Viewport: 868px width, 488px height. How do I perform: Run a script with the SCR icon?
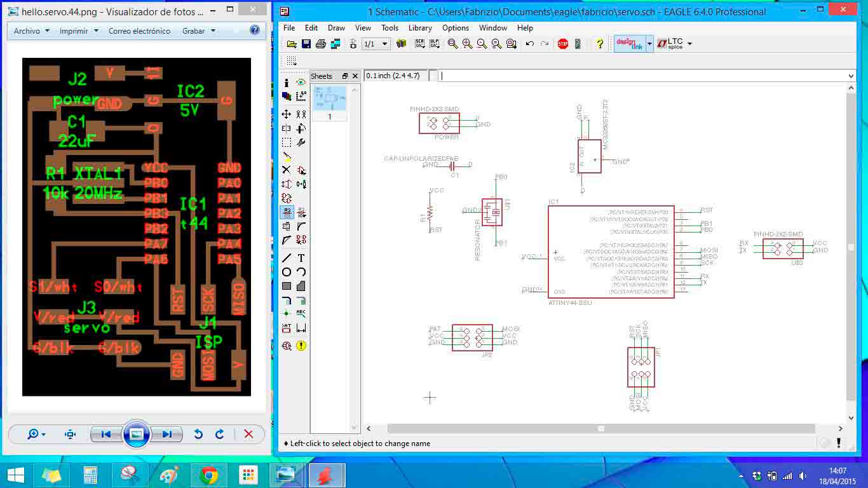(x=419, y=44)
